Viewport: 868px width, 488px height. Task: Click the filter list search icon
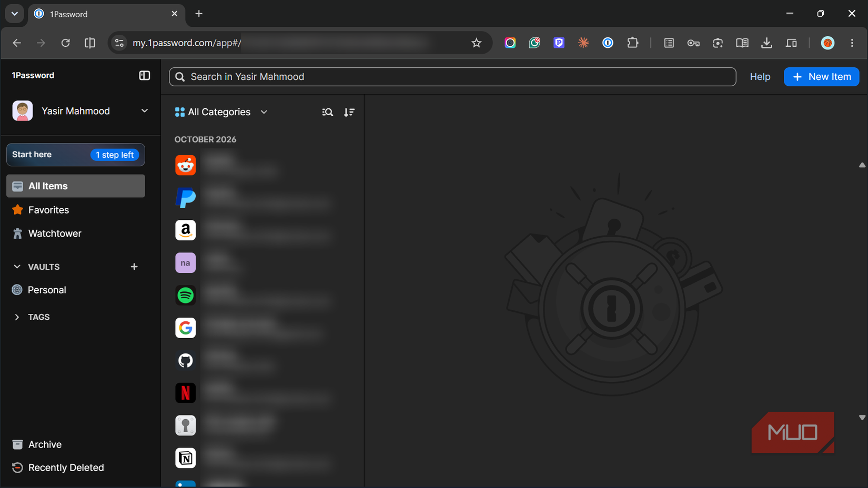coord(327,112)
